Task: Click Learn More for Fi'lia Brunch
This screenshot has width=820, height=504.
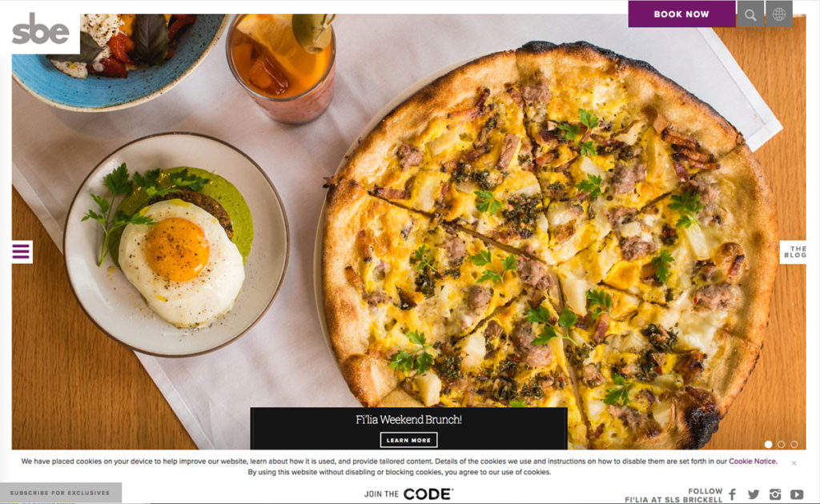Action: (x=408, y=440)
